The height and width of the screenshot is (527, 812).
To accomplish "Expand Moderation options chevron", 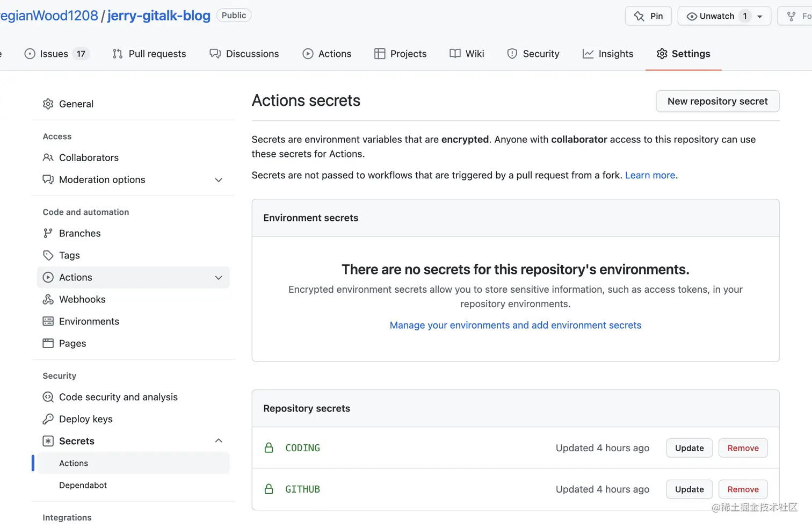I will (x=219, y=180).
